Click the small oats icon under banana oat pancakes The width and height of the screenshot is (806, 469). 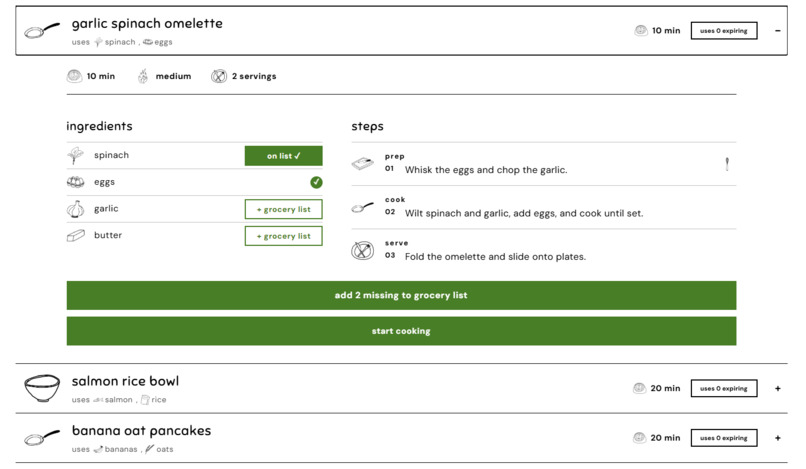(149, 449)
